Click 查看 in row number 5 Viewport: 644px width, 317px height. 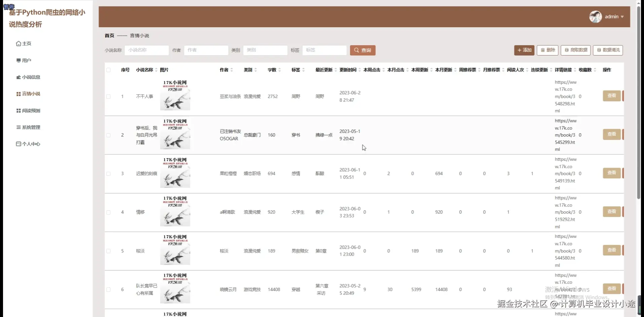click(611, 250)
